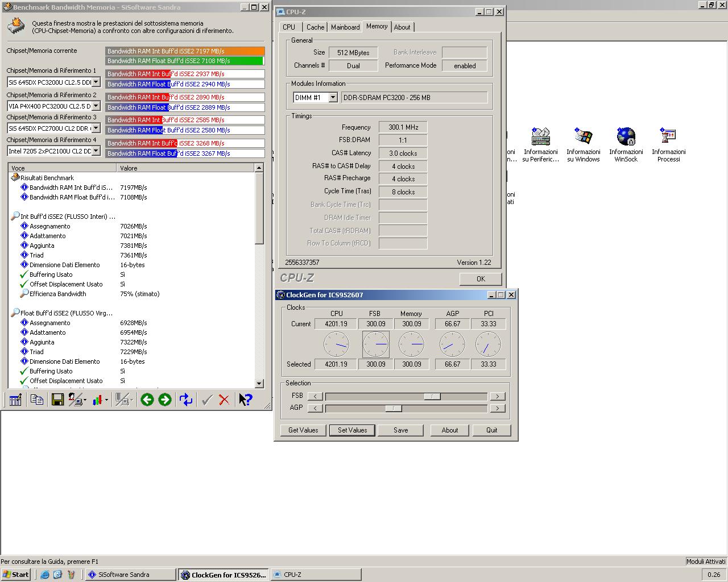728x582 pixels.
Task: Click the Selected FSB value field
Action: click(x=375, y=364)
